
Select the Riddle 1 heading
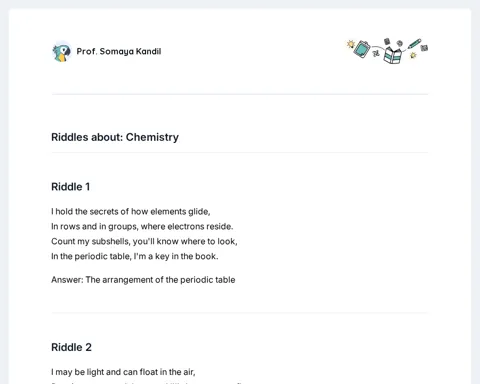[x=71, y=187]
